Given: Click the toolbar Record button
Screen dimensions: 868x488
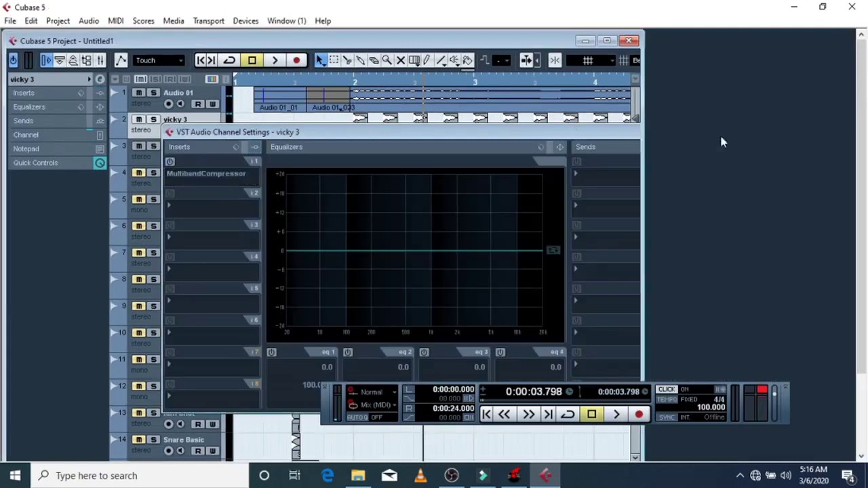Looking at the screenshot, I should pos(296,60).
